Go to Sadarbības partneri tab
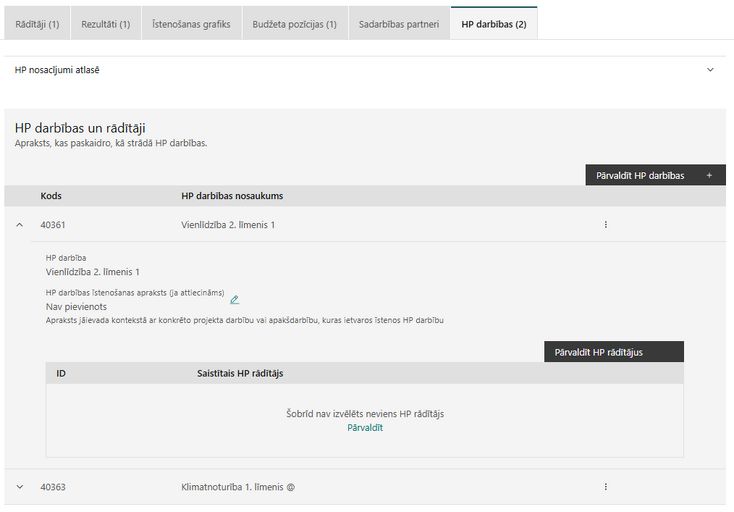This screenshot has height=512, width=734. tap(399, 24)
